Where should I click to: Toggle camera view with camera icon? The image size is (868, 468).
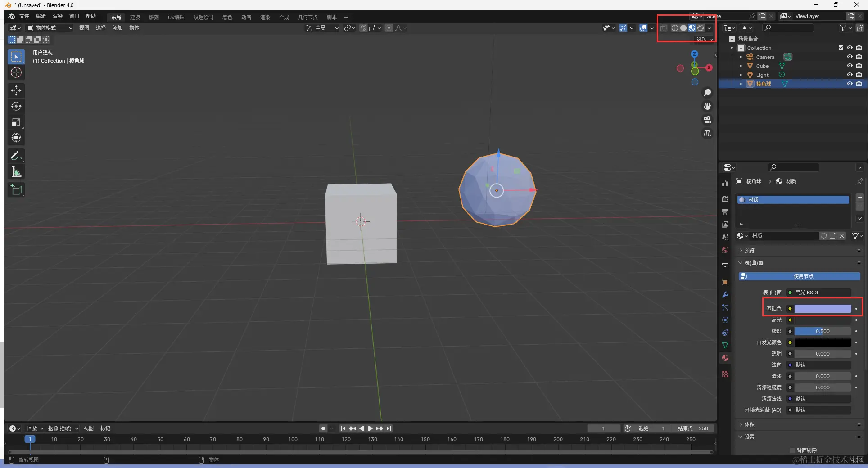707,120
